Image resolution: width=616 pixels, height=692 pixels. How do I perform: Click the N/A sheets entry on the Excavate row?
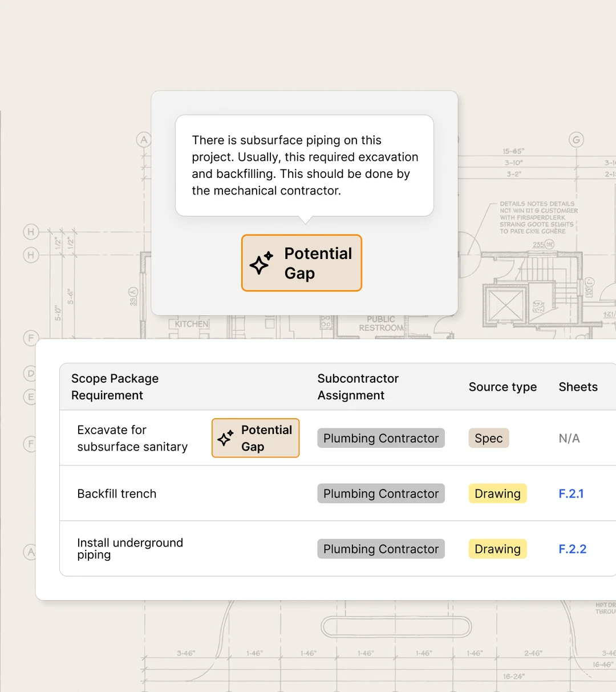click(x=569, y=438)
